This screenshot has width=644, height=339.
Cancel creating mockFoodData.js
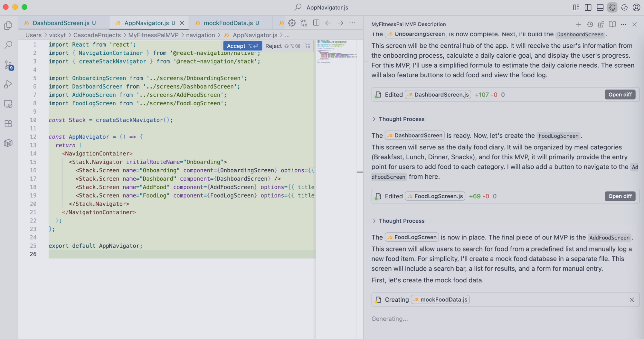click(631, 300)
